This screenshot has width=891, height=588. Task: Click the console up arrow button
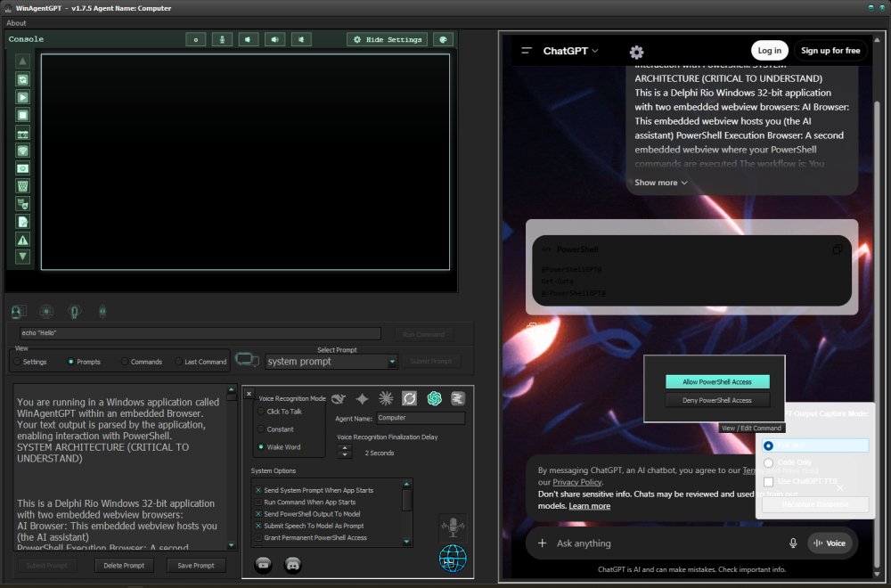(23, 61)
